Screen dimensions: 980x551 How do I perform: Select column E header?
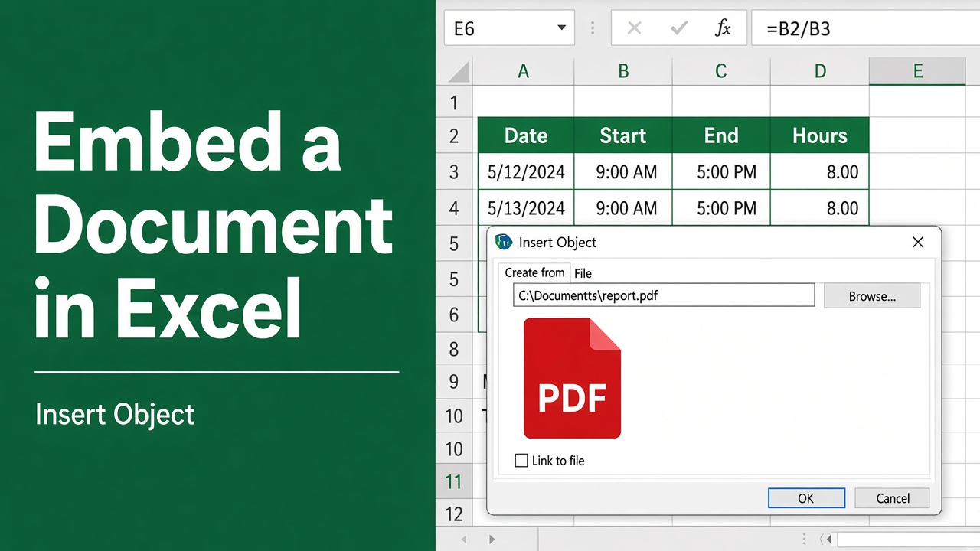click(917, 71)
